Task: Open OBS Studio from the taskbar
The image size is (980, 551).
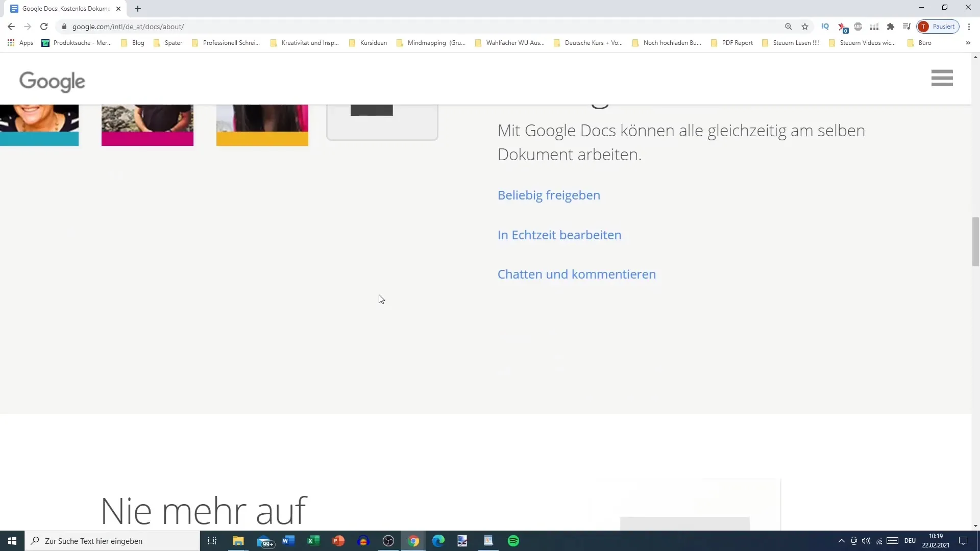Action: tap(388, 541)
